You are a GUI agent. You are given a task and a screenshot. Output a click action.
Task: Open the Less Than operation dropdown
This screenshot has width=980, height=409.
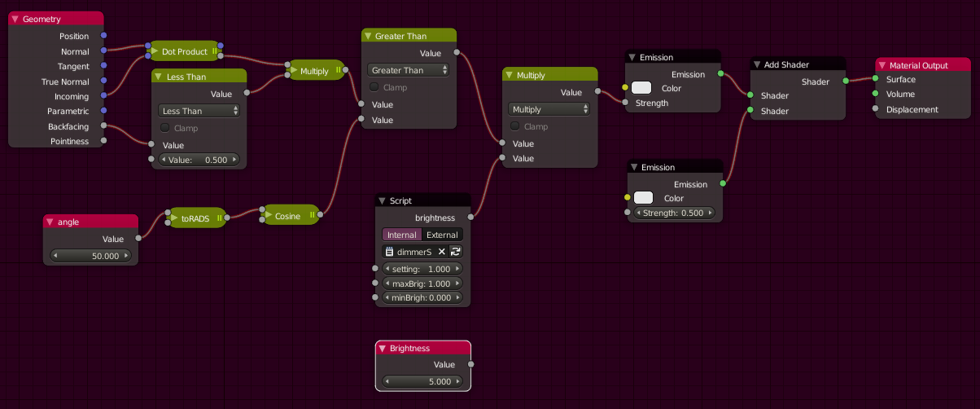pyautogui.click(x=199, y=111)
